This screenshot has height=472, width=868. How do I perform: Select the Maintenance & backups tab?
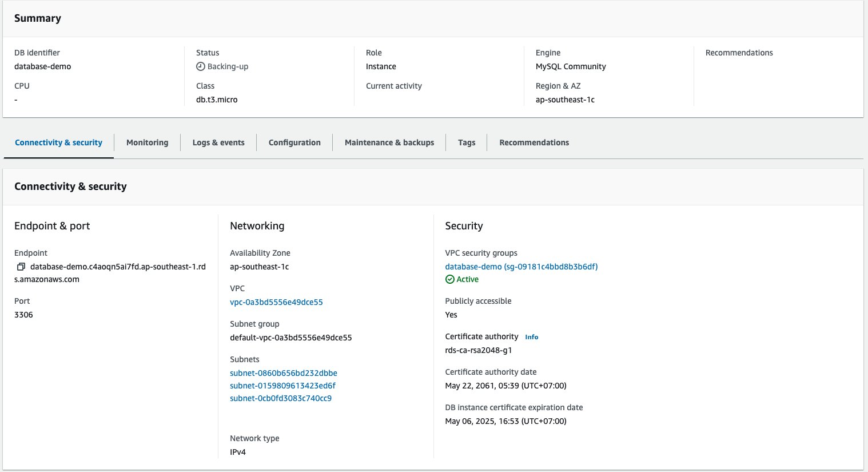(x=389, y=142)
